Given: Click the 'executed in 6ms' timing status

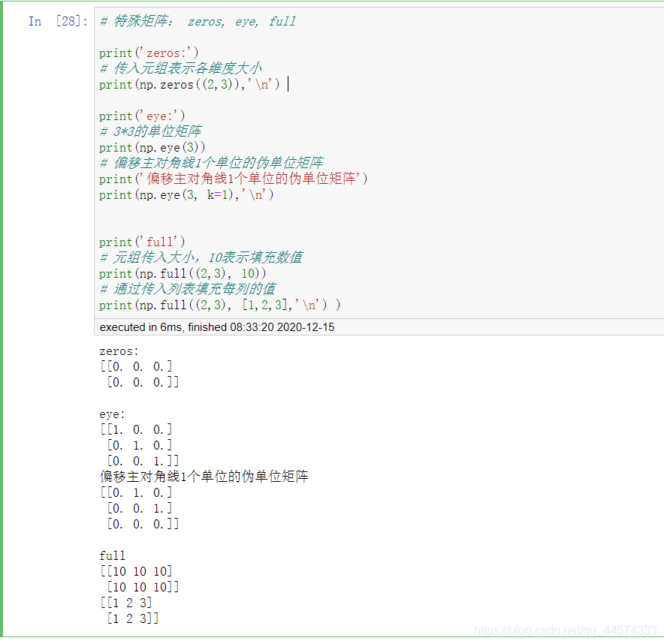Looking at the screenshot, I should point(217,327).
